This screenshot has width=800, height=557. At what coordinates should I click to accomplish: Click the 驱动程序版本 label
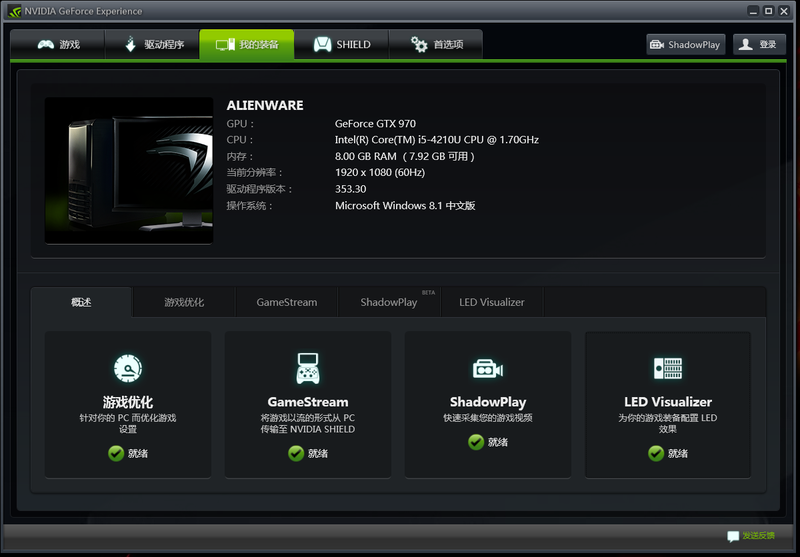pyautogui.click(x=260, y=189)
